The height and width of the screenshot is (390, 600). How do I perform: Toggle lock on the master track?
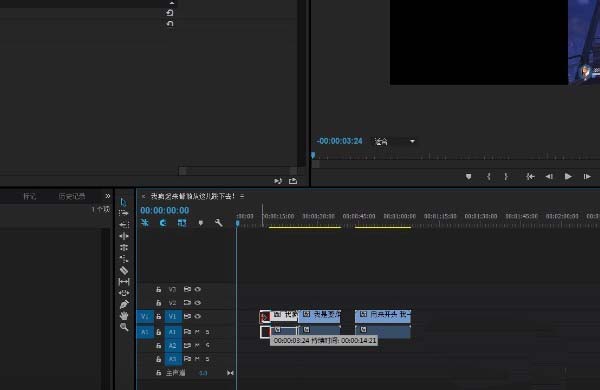[x=158, y=373]
